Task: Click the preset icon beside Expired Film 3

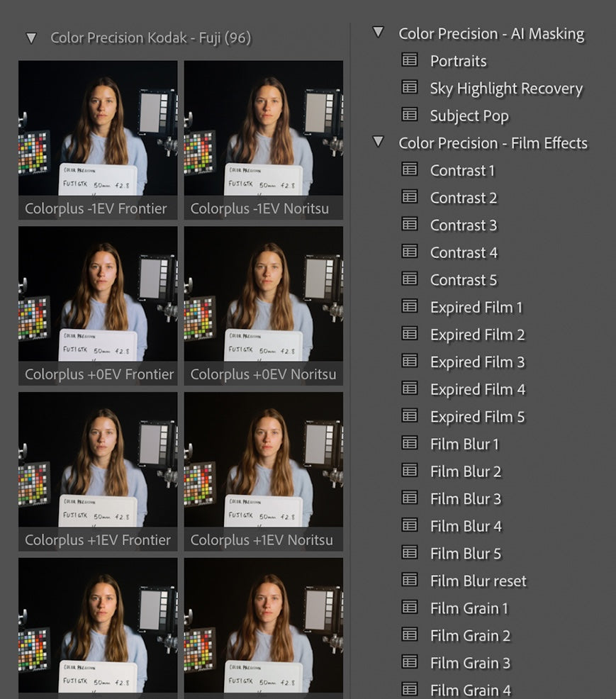Action: tap(410, 361)
